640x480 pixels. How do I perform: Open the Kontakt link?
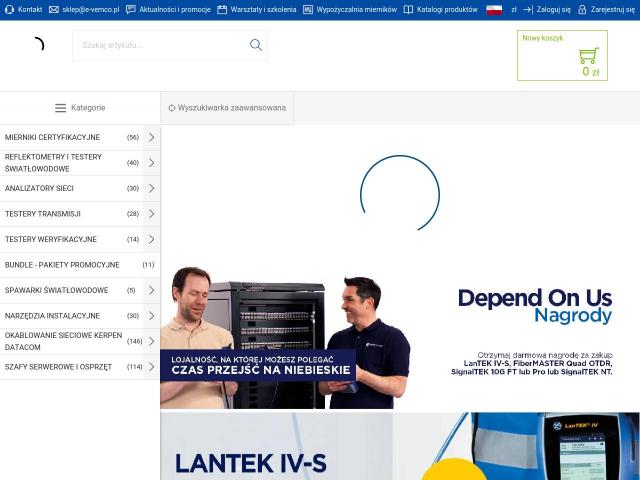[x=30, y=9]
